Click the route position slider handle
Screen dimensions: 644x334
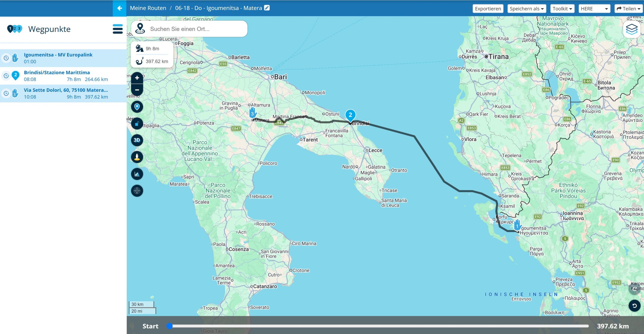coord(170,326)
